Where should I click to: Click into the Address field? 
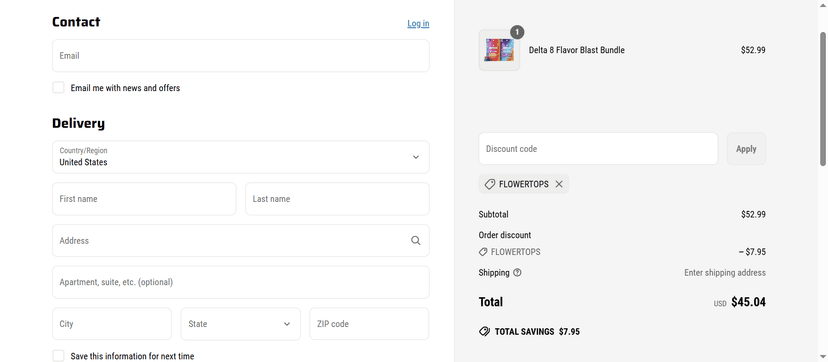(241, 241)
